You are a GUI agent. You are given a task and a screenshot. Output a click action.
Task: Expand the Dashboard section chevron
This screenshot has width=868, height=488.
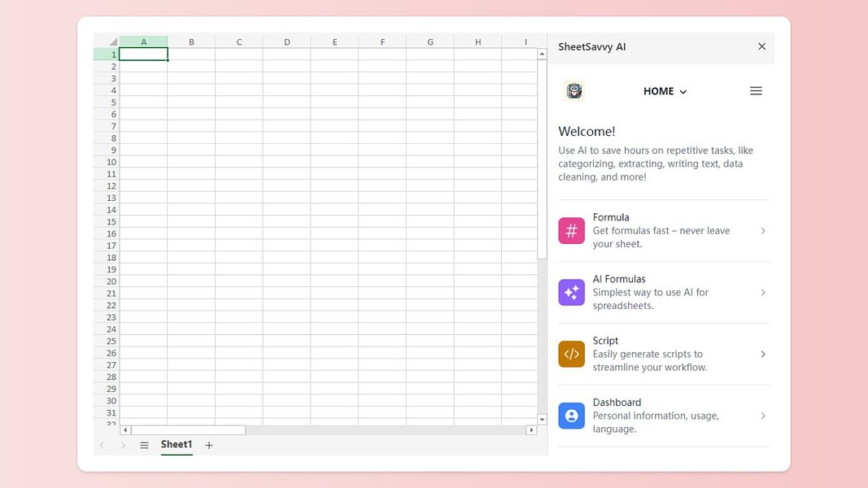[x=762, y=416]
